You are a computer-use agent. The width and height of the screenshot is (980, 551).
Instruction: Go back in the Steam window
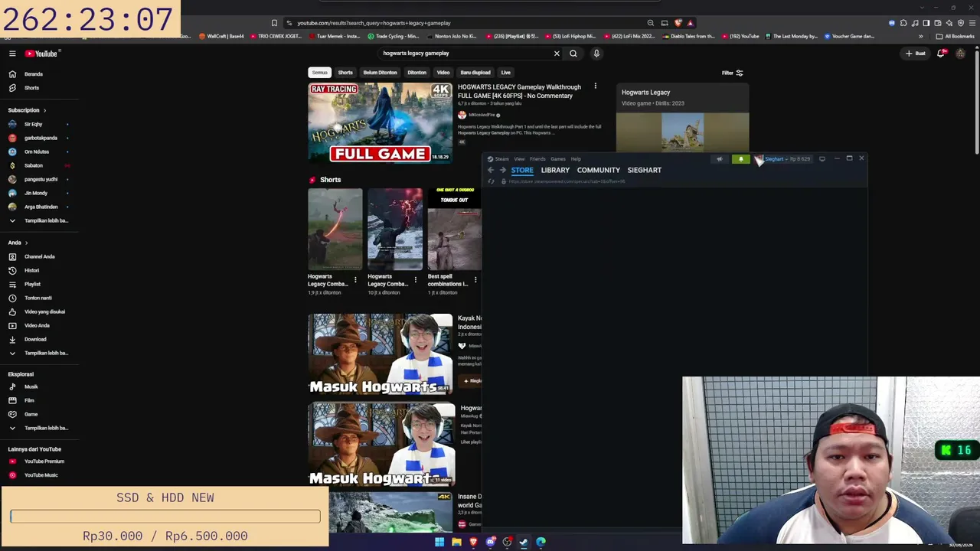point(491,170)
